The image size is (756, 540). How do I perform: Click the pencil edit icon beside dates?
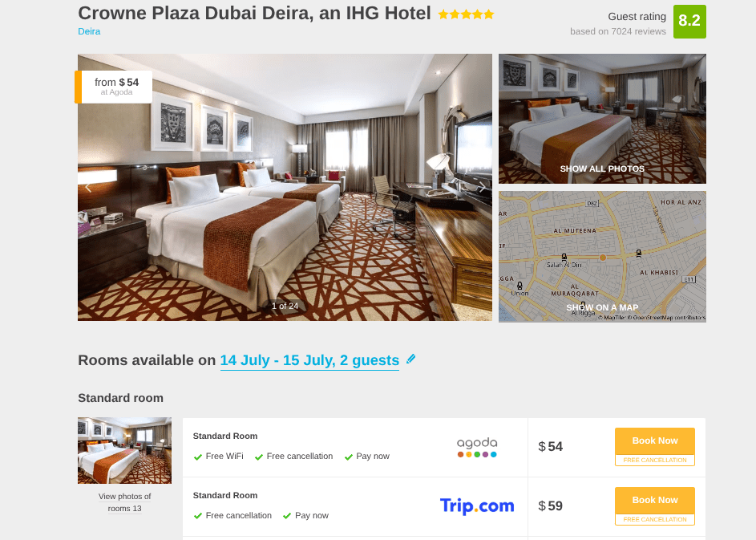[410, 359]
